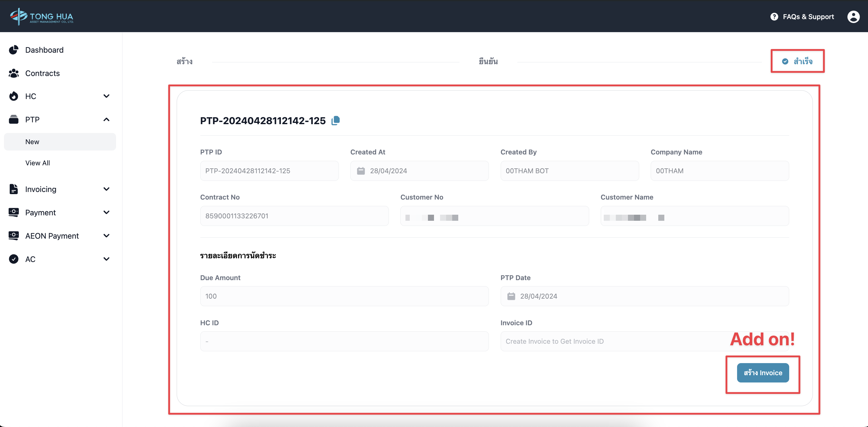
Task: Click the Tong Hua logo
Action: [x=42, y=16]
